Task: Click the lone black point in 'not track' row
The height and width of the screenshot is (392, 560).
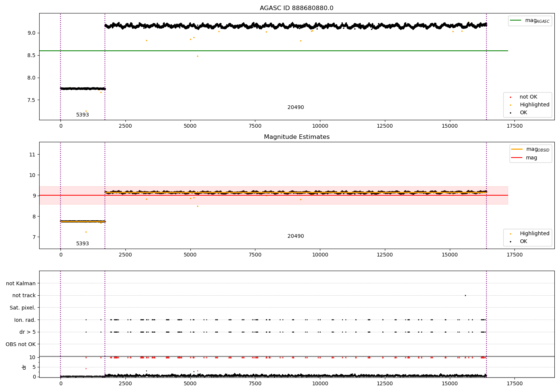Action: pyautogui.click(x=465, y=295)
